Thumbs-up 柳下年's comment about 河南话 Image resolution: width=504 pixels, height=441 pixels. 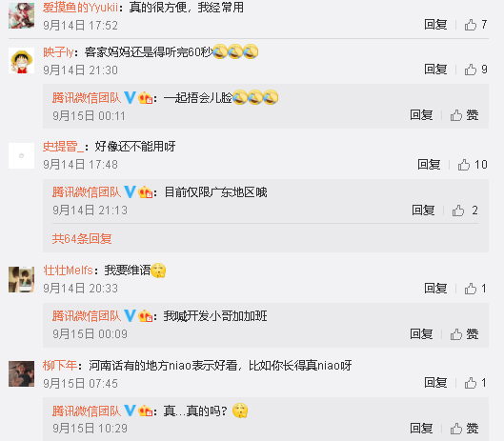tap(471, 383)
